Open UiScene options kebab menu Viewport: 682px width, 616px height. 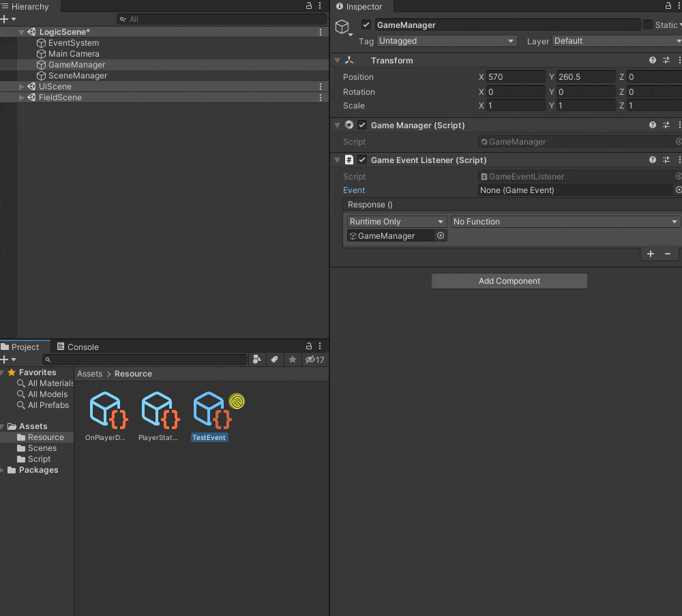click(321, 87)
